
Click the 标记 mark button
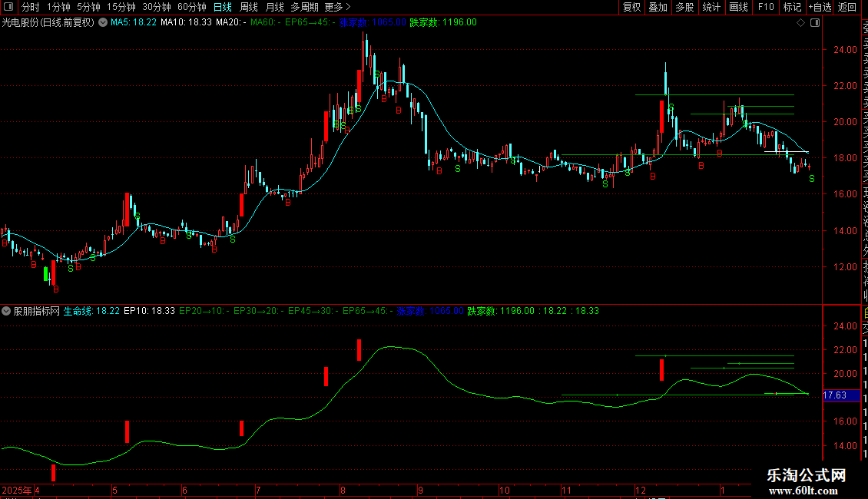pos(792,7)
